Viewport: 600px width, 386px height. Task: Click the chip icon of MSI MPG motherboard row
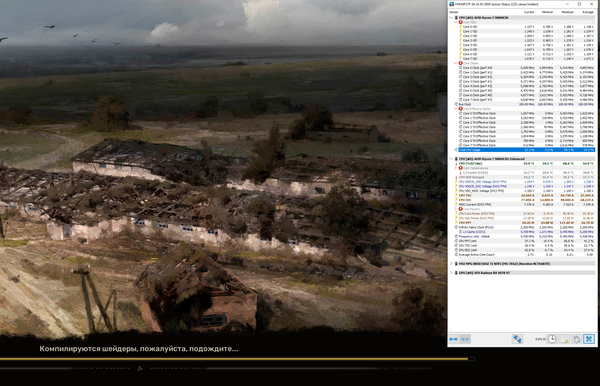coord(456,264)
